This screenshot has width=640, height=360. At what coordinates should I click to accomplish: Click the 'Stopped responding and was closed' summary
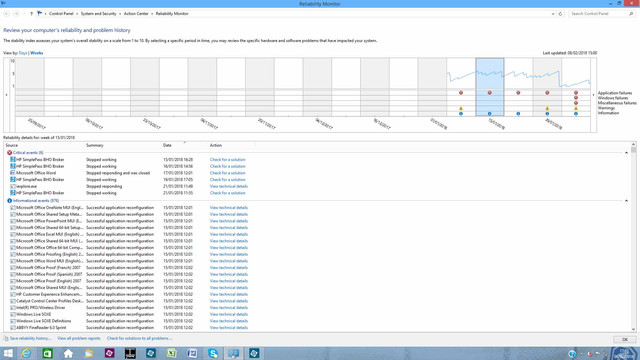[118, 173]
